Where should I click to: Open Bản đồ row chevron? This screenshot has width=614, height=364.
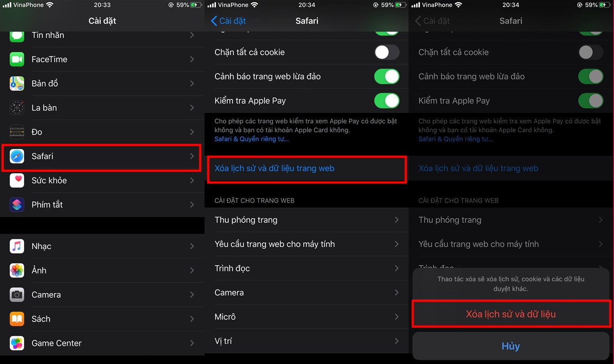[x=192, y=84]
